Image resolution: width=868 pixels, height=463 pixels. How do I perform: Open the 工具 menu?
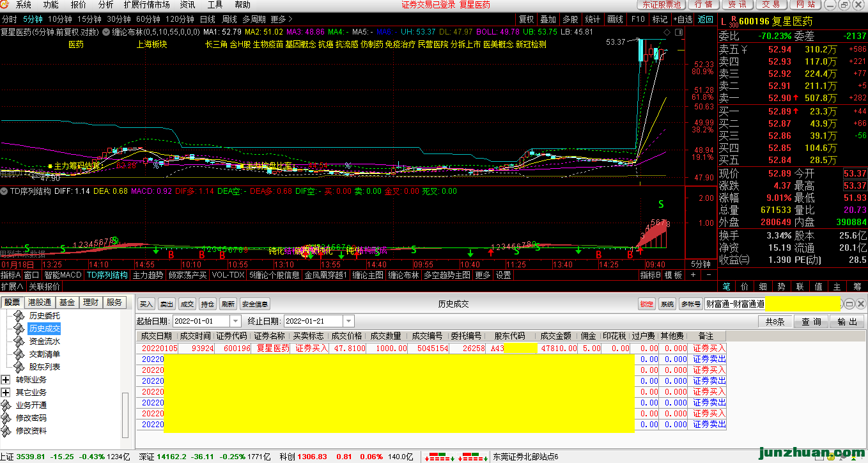[215, 4]
